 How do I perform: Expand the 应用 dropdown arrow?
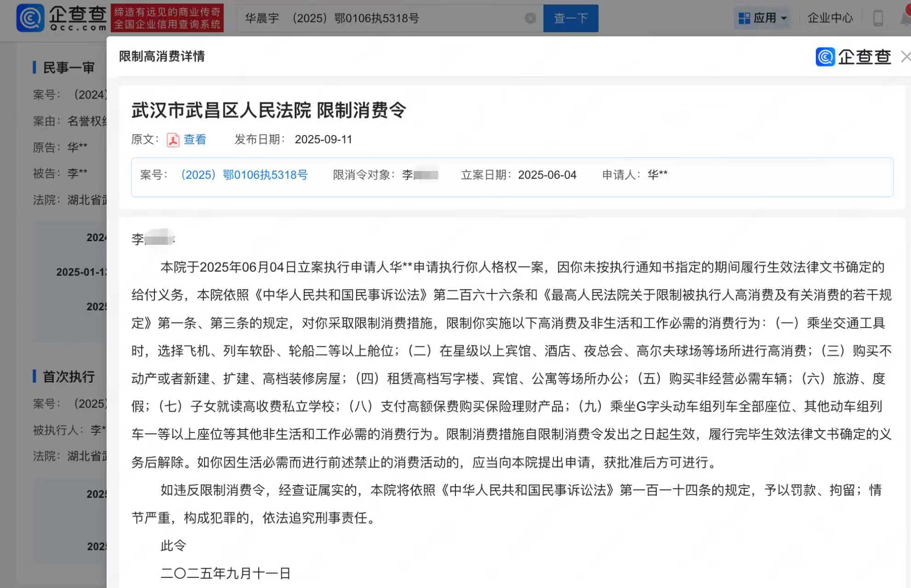pos(784,19)
